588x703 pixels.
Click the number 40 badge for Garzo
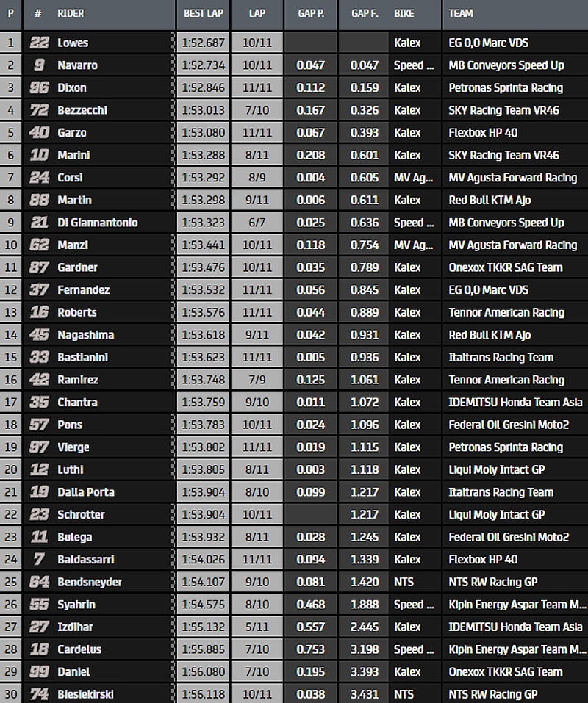click(39, 133)
